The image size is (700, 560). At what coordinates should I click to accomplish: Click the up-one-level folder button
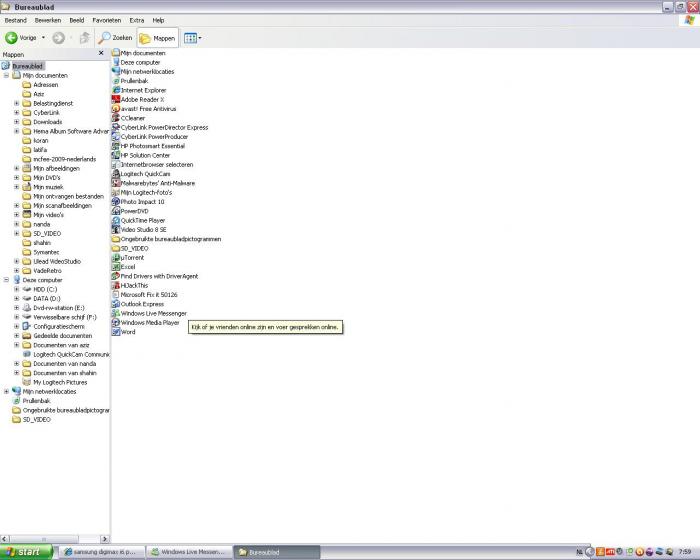pos(84,38)
